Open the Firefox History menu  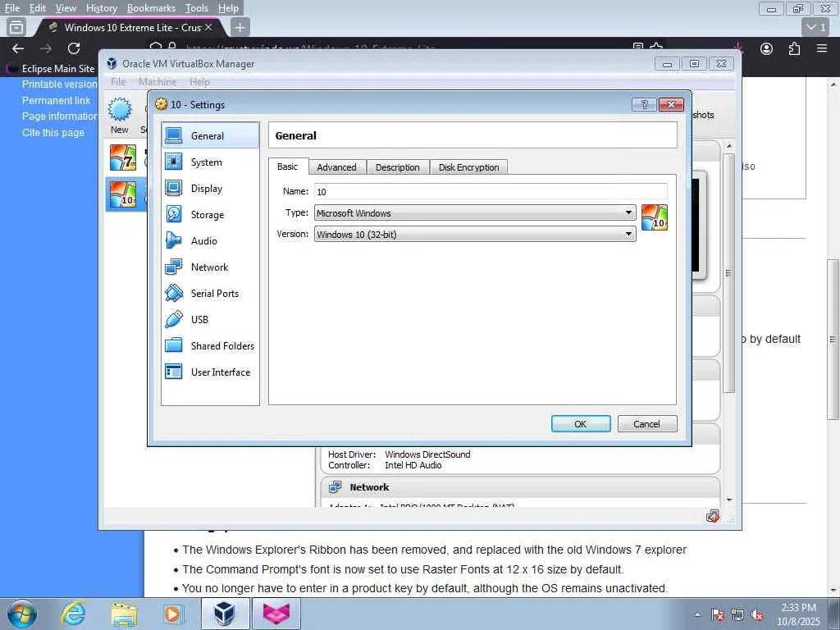(x=101, y=8)
